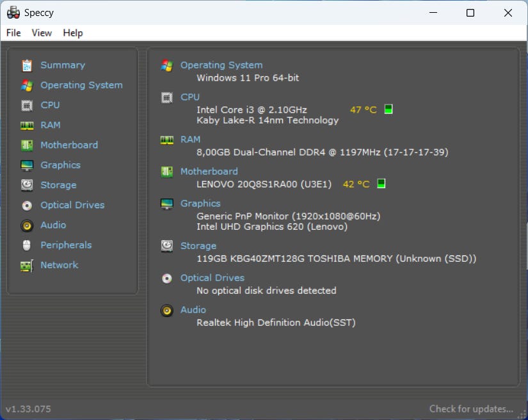Click the Optical Drives disc icon in sidebar

(27, 206)
